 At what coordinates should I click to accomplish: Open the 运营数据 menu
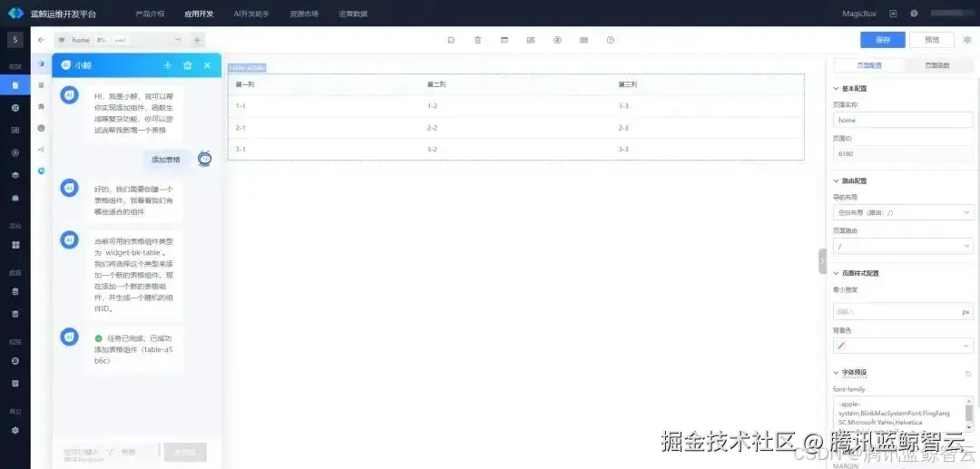point(353,14)
